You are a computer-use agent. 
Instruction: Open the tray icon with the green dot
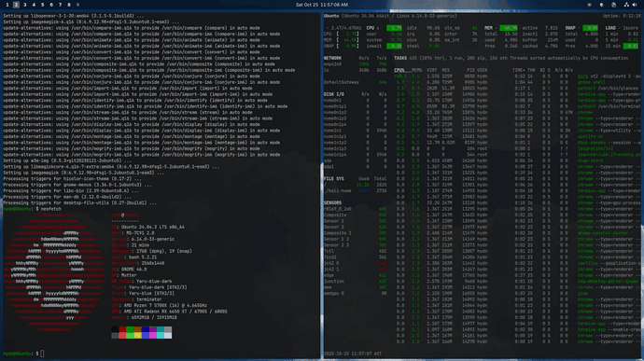602,5
